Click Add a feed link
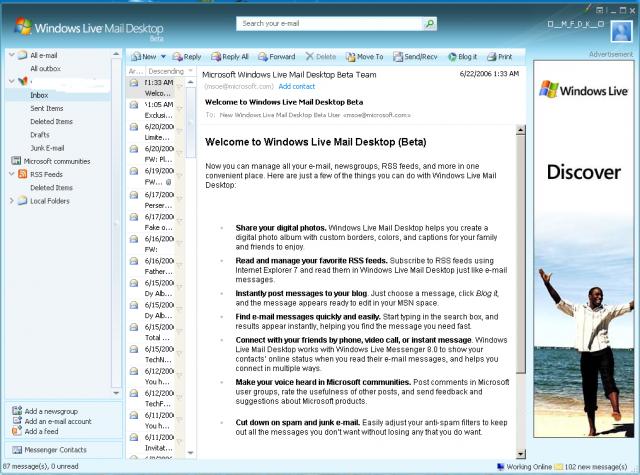640x475 pixels. coord(41,431)
